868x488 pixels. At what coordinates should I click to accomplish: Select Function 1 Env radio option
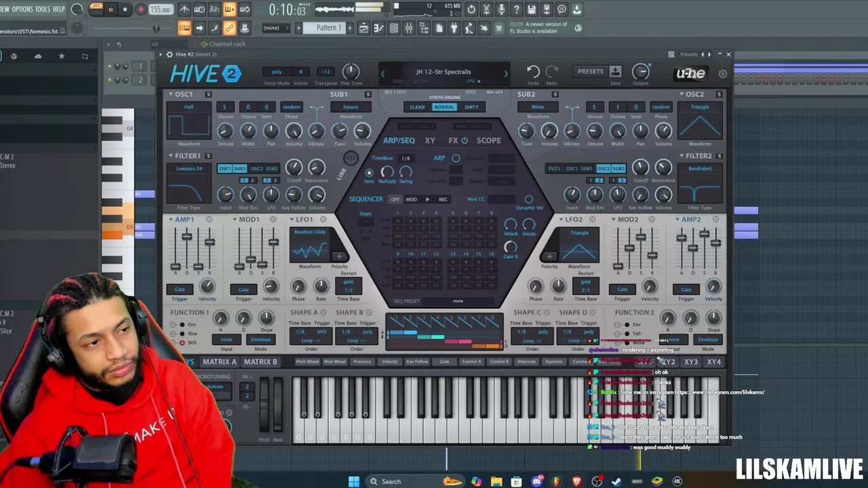pos(182,325)
